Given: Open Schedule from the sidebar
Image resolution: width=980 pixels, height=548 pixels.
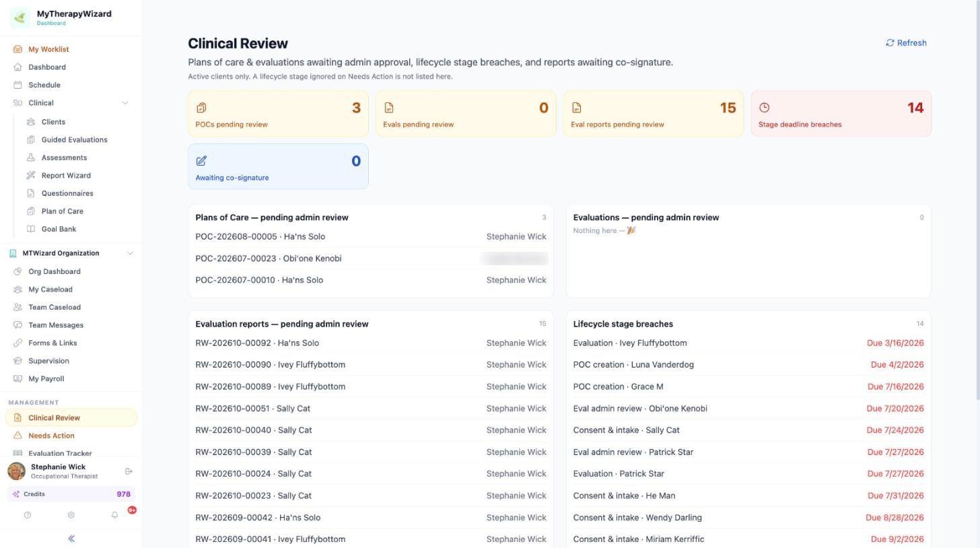Looking at the screenshot, I should tap(71, 85).
